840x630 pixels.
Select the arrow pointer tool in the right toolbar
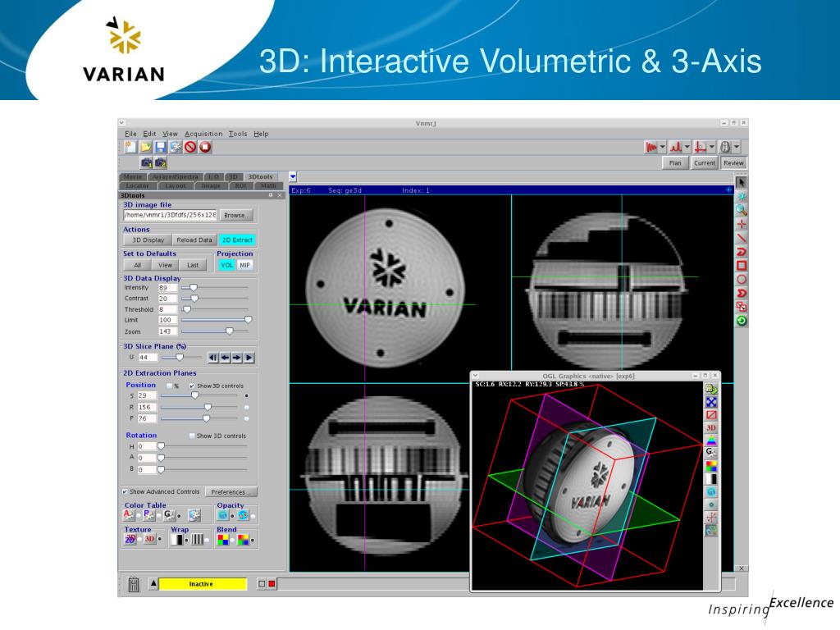pos(742,182)
